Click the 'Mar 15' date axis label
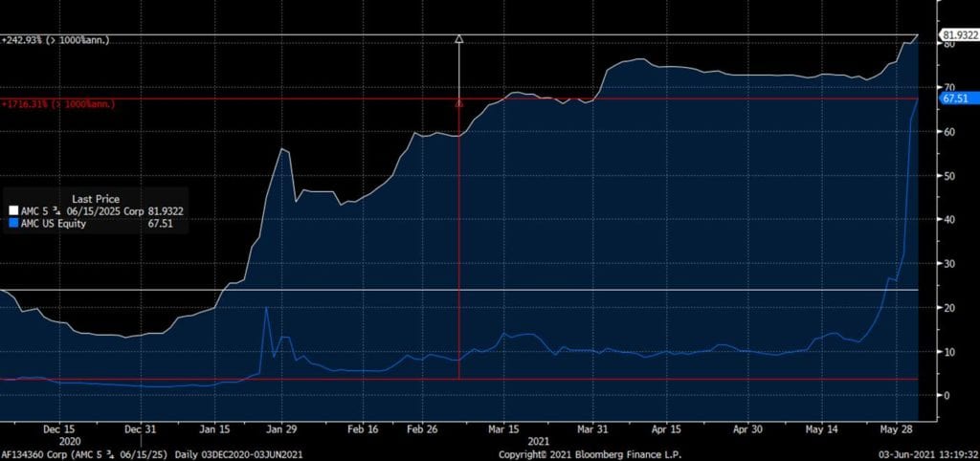This screenshot has height=461, width=980. [x=503, y=429]
